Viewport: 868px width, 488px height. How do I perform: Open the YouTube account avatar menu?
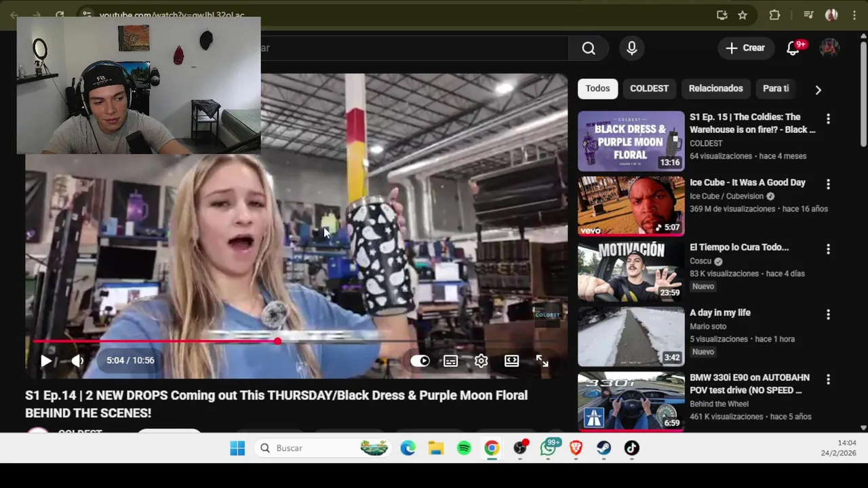tap(829, 48)
